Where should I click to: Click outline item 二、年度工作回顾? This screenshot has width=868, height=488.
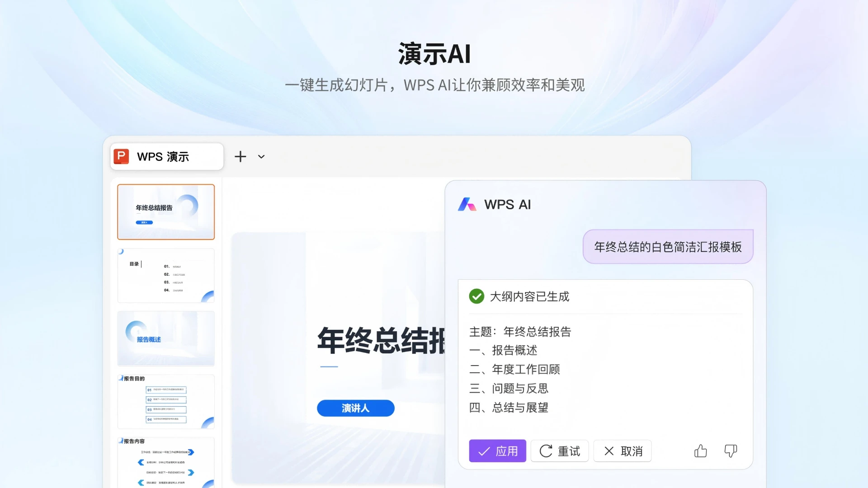[514, 370]
